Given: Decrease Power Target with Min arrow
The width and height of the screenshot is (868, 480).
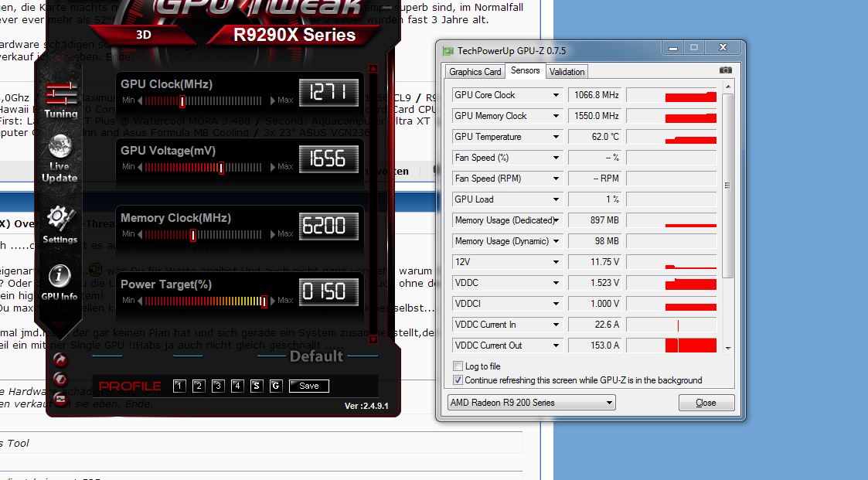Looking at the screenshot, I should click(x=140, y=301).
